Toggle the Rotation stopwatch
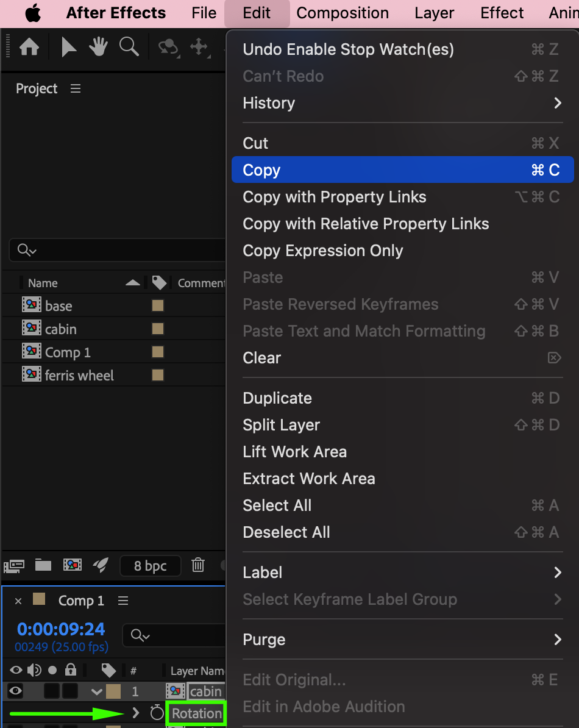 coord(157,713)
